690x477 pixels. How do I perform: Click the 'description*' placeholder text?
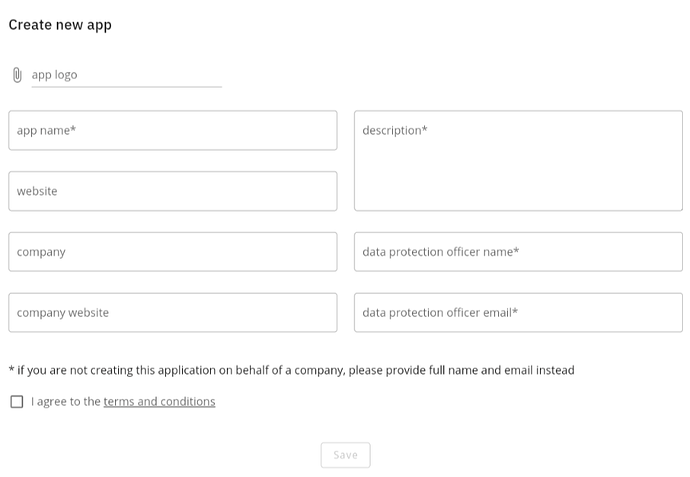point(395,130)
